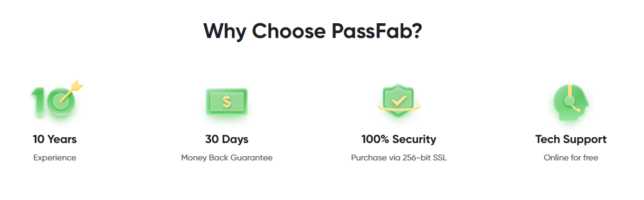Click the 10 Years target icon

pyautogui.click(x=56, y=99)
